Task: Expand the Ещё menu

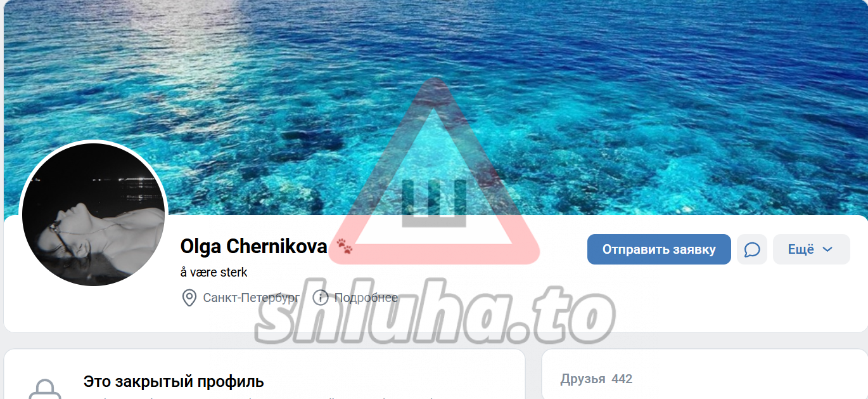Action: pyautogui.click(x=811, y=249)
